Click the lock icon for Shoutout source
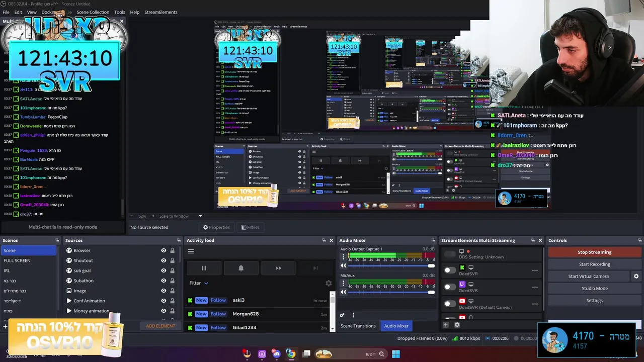The width and height of the screenshot is (644, 362). (172, 260)
